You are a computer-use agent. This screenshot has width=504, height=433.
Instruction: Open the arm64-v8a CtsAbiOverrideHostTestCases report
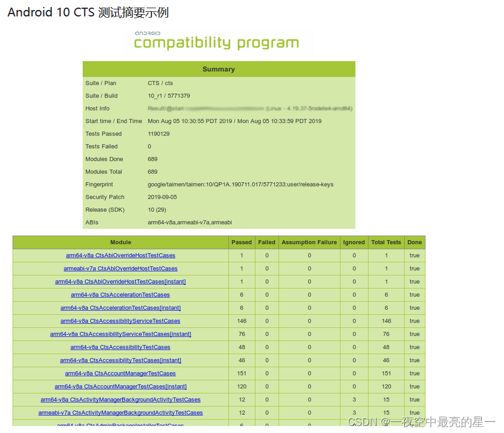point(120,255)
